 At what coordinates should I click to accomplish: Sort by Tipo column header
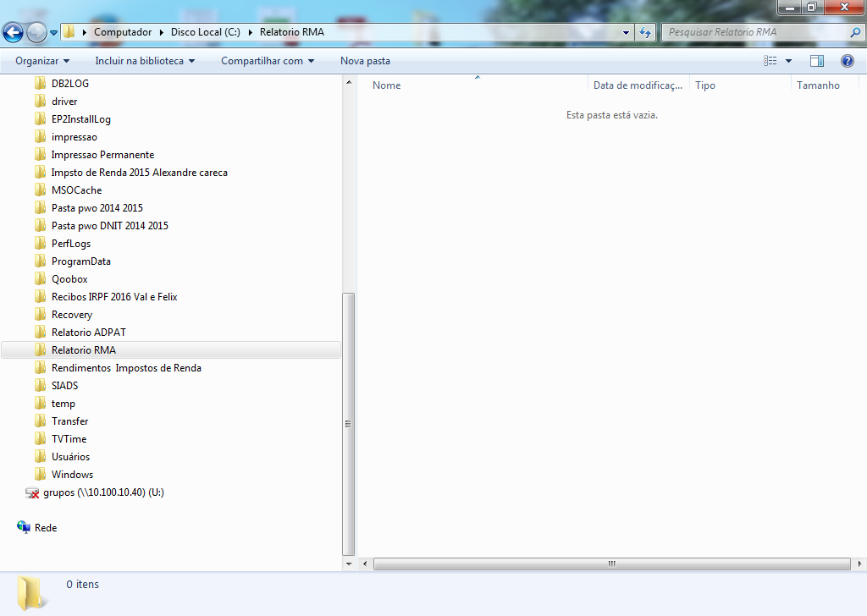(705, 85)
